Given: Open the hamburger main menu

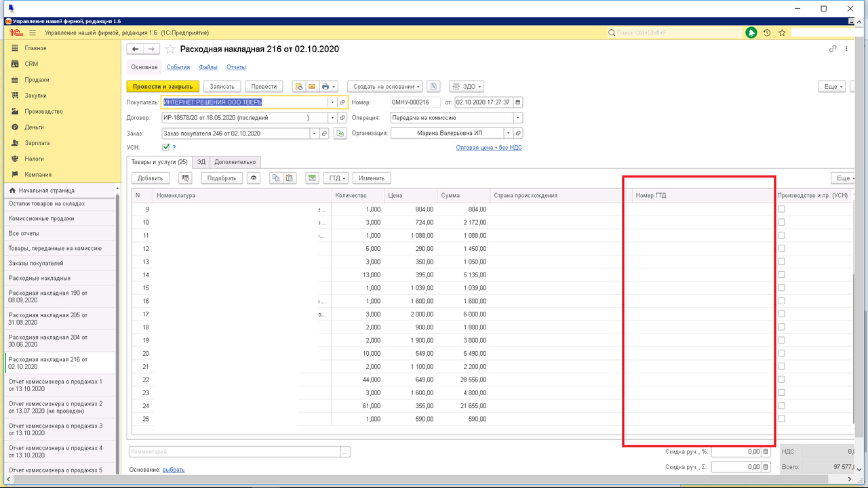Looking at the screenshot, I should click(32, 33).
